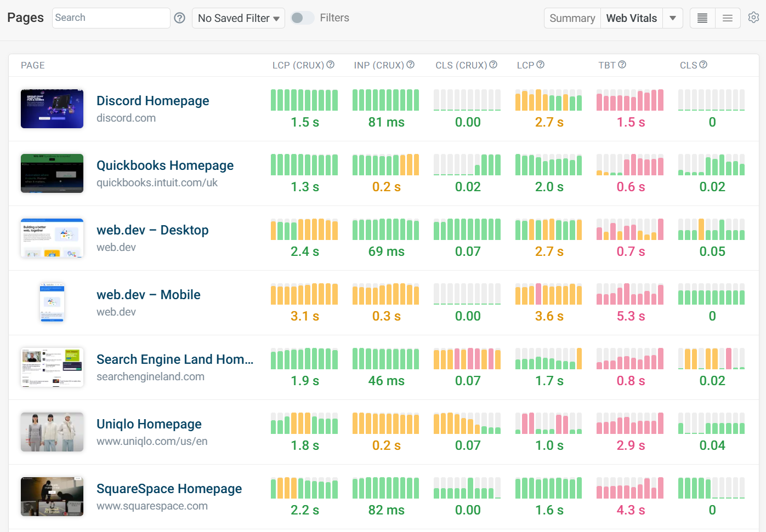This screenshot has height=532, width=766.
Task: Enable the Filters toggle
Action: 302,18
